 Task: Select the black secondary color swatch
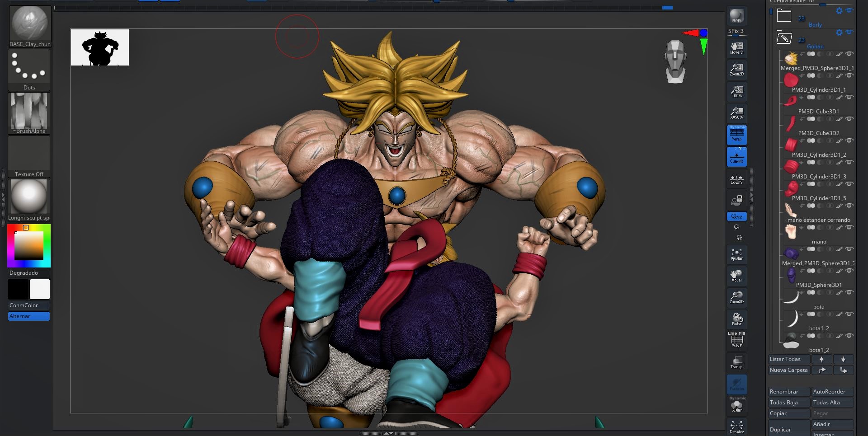tap(18, 289)
